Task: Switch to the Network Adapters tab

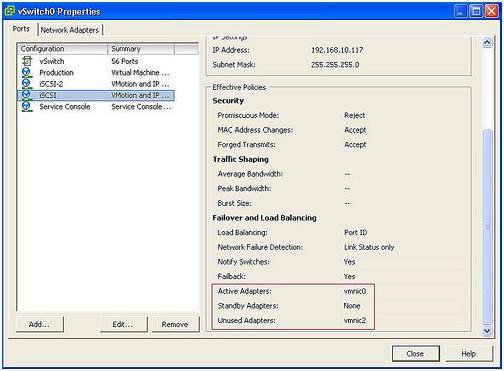Action: [x=70, y=30]
